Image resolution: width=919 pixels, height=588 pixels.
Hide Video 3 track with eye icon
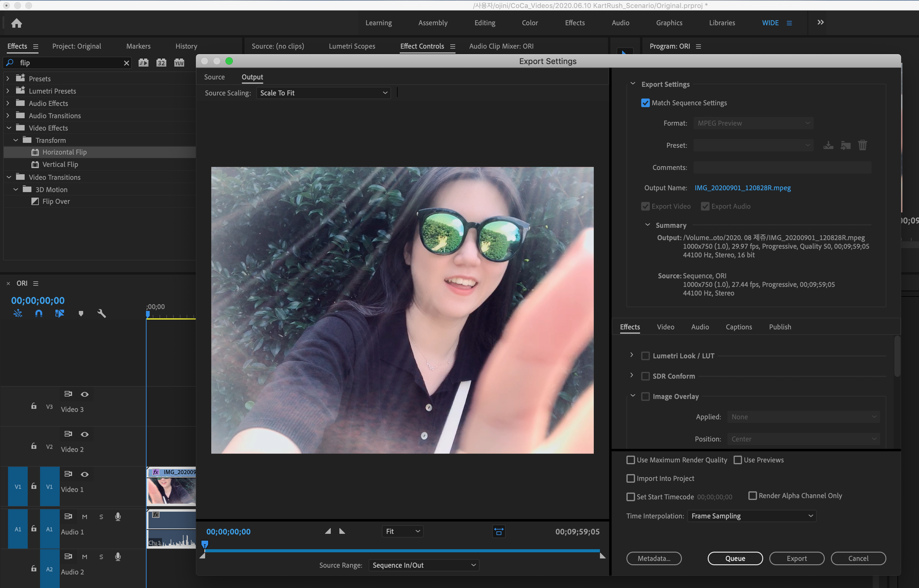point(85,394)
